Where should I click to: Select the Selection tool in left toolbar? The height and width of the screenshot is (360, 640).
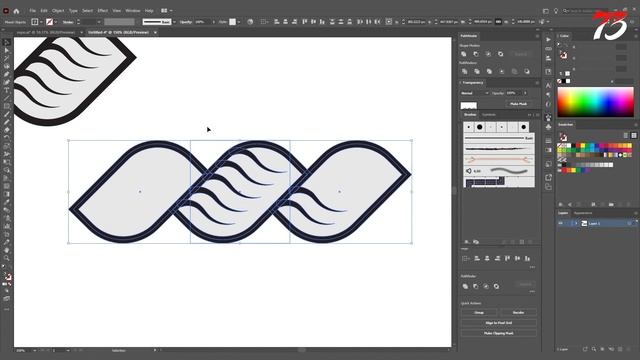click(x=7, y=42)
